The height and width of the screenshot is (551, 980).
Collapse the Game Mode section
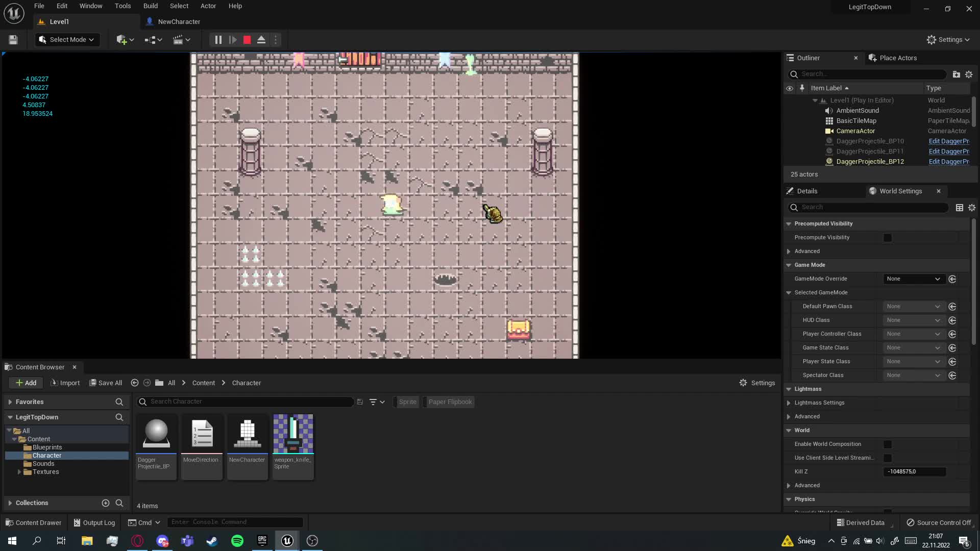[x=789, y=265]
